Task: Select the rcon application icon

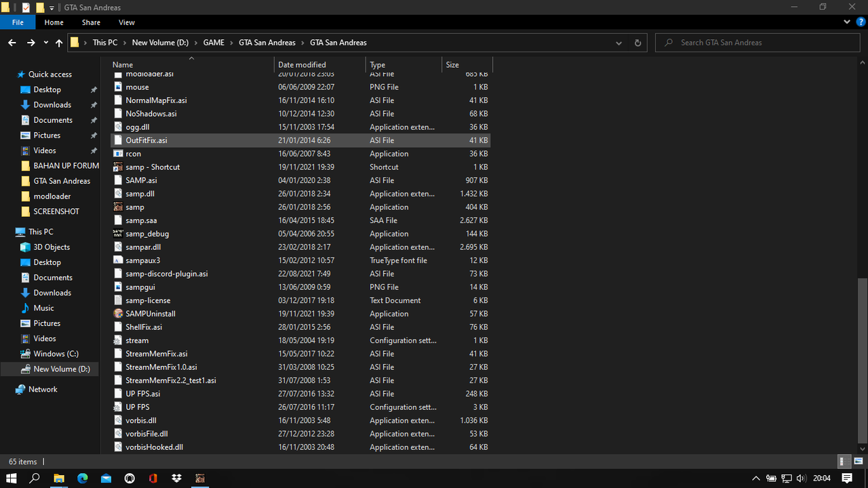Action: click(x=118, y=154)
